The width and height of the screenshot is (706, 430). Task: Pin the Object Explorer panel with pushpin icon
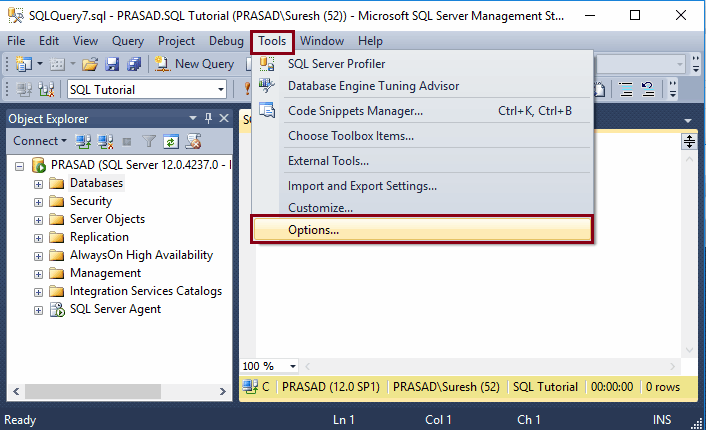pyautogui.click(x=208, y=118)
